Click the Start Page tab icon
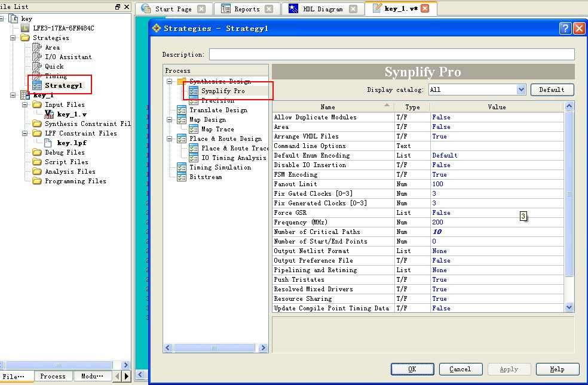Image resolution: width=588 pixels, height=385 pixels. pyautogui.click(x=146, y=8)
